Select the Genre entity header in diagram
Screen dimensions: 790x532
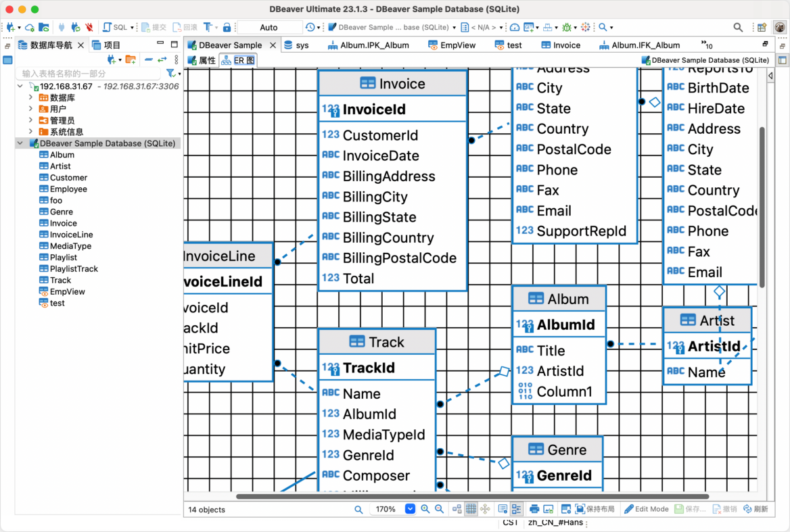(557, 450)
